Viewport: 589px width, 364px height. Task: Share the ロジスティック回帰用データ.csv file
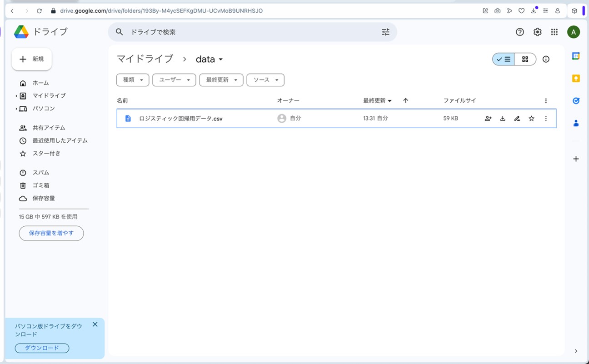click(x=488, y=119)
